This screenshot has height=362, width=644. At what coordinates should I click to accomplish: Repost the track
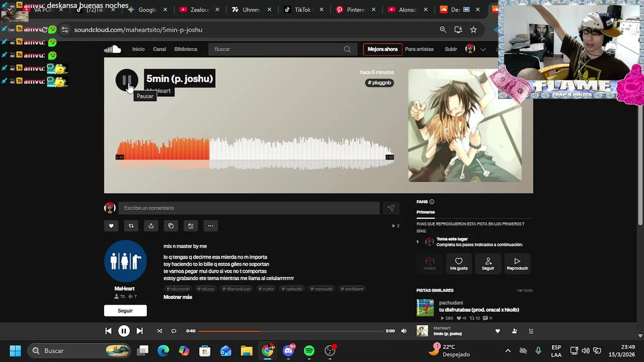click(131, 226)
